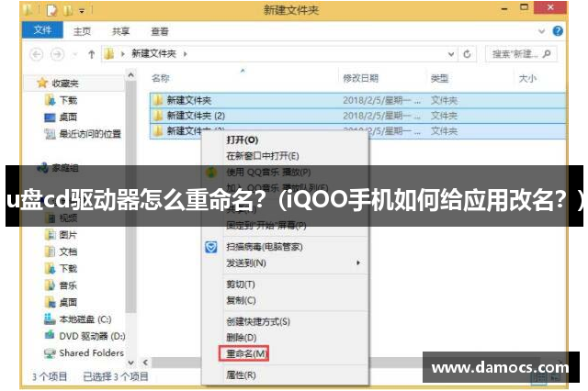Open the quick access toolbar dropdown arrow
Image resolution: width=588 pixels, height=391 pixels.
pos(82,11)
